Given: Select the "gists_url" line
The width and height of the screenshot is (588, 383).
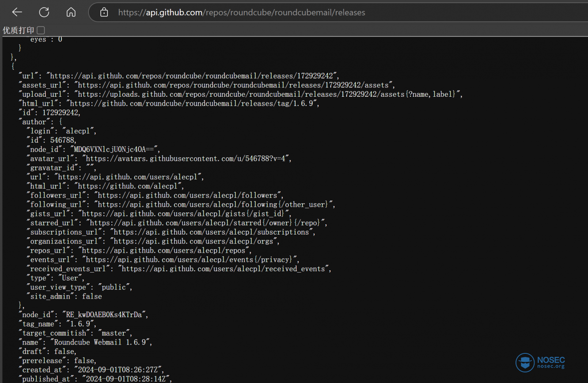Looking at the screenshot, I should point(159,213).
